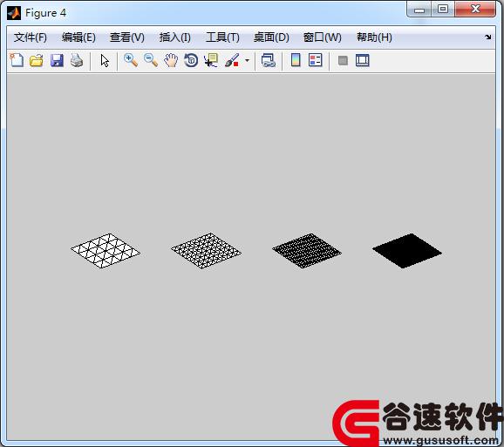This screenshot has height=447, width=504.
Task: Open file with folder icon
Action: pos(37,60)
